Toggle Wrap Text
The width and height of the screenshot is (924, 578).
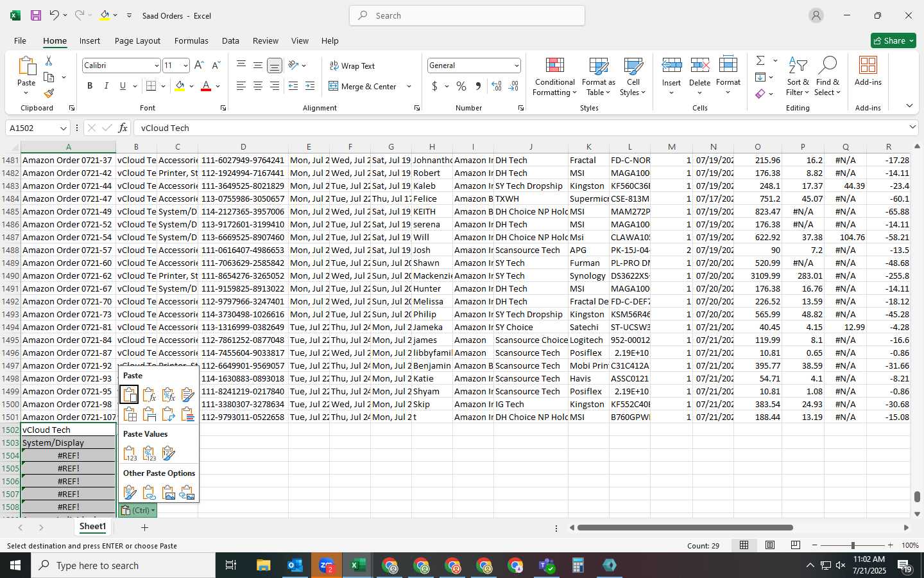pos(352,66)
